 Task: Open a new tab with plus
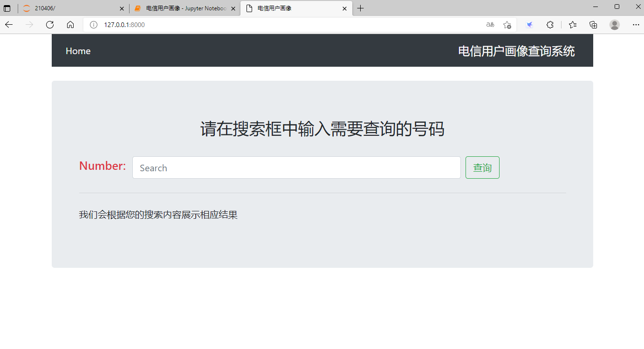point(360,8)
